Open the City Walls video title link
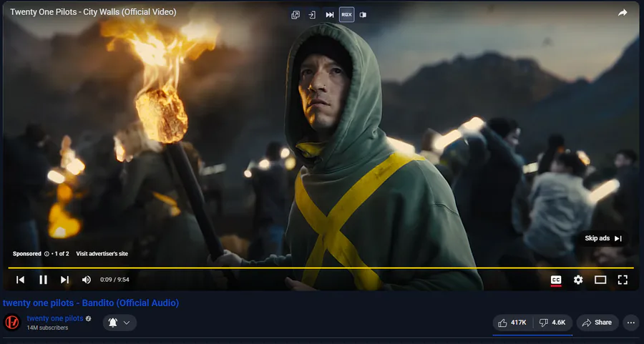 [x=93, y=12]
